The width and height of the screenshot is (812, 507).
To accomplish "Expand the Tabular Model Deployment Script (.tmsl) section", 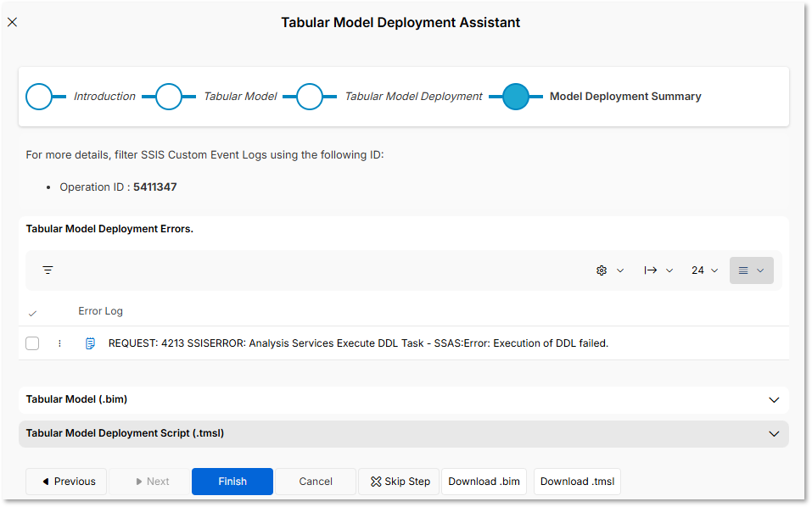I will [x=774, y=434].
